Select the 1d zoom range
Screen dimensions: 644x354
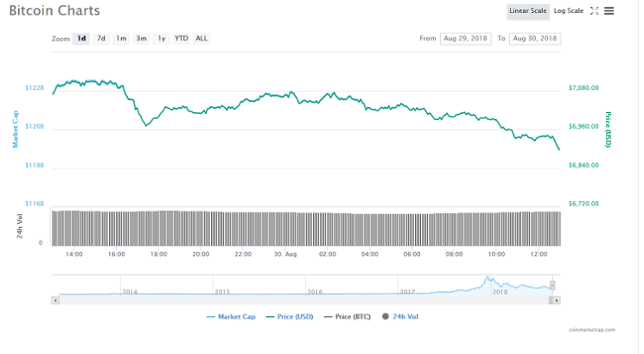coord(81,39)
